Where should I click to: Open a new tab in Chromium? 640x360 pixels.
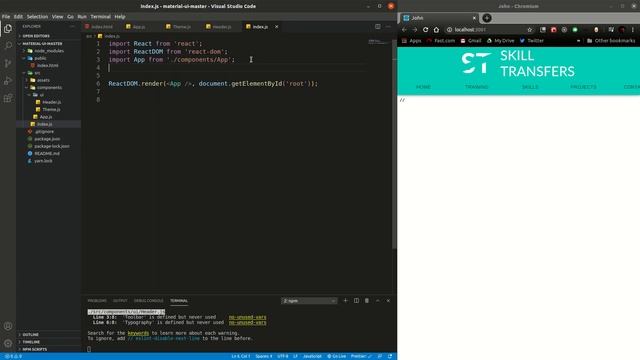[487, 18]
